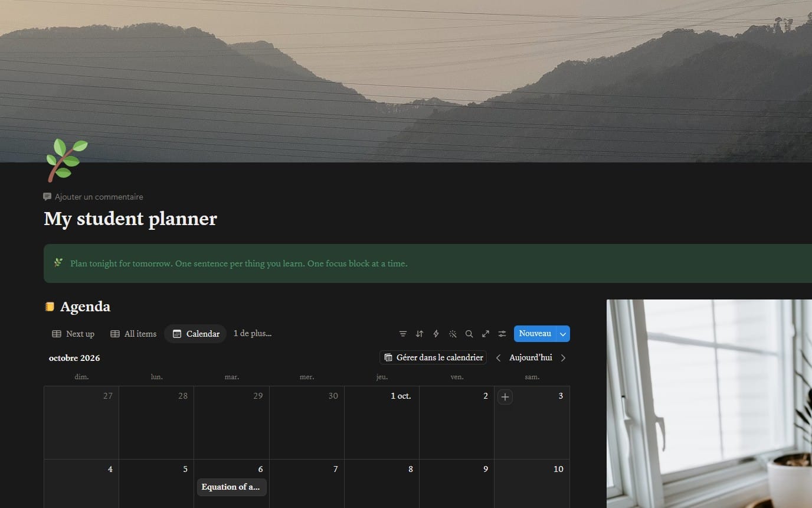Click the 'sam.' weekday header

pyautogui.click(x=532, y=377)
